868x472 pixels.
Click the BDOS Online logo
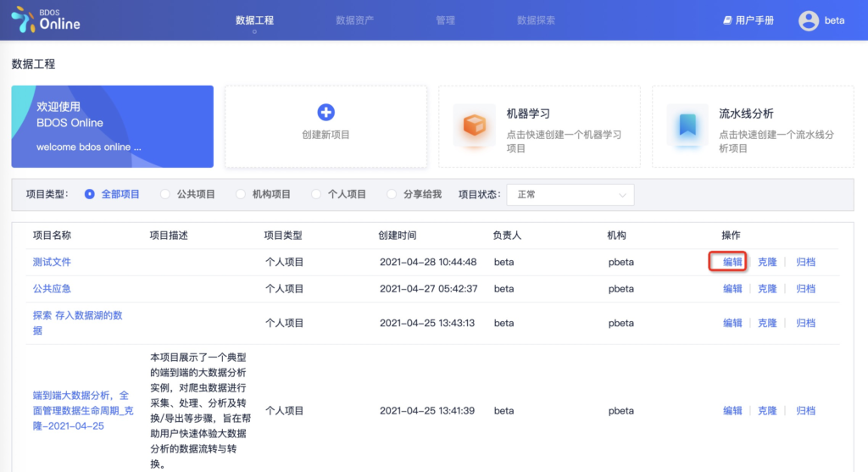[x=46, y=20]
